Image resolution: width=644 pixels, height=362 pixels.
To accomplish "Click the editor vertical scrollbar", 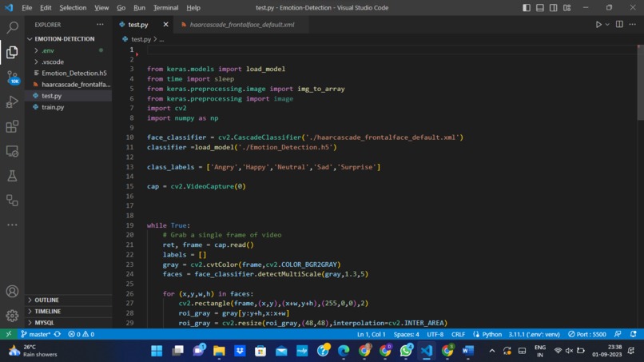I will (640, 82).
